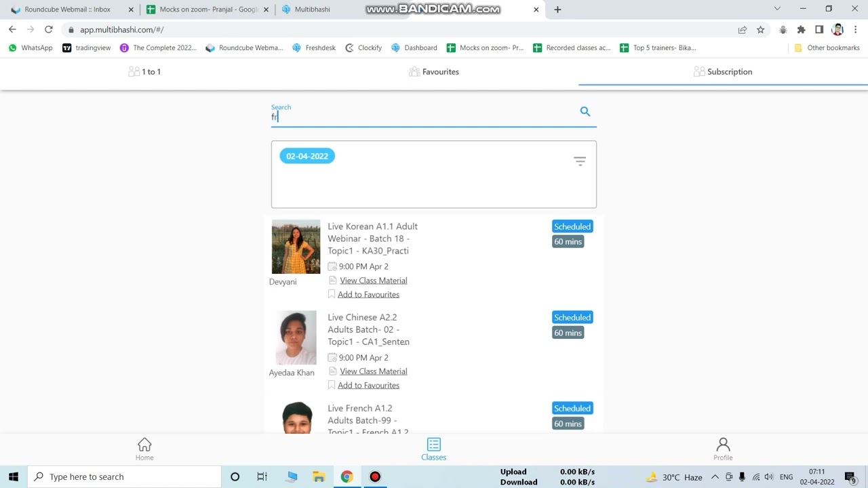Add Chinese class to Favourites

[368, 386]
